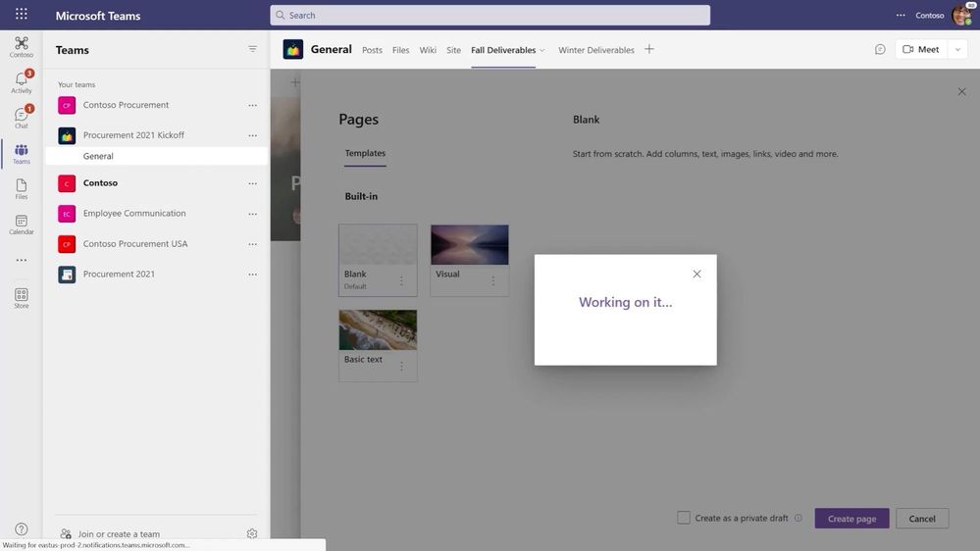Open more options for Procurement 2021 Kickoff
This screenshot has width=980, height=551.
[x=252, y=135]
